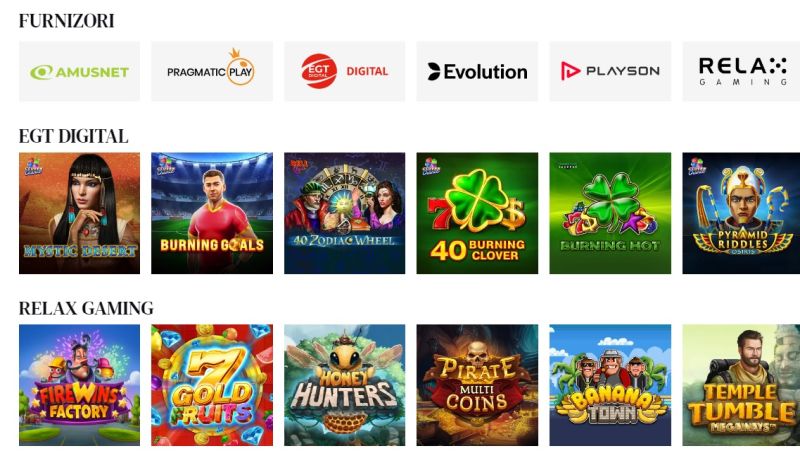Launch the Mystic Desert game
800x458 pixels.
(79, 213)
